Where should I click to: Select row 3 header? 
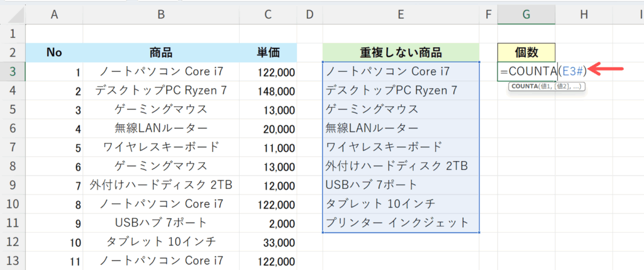pyautogui.click(x=13, y=72)
